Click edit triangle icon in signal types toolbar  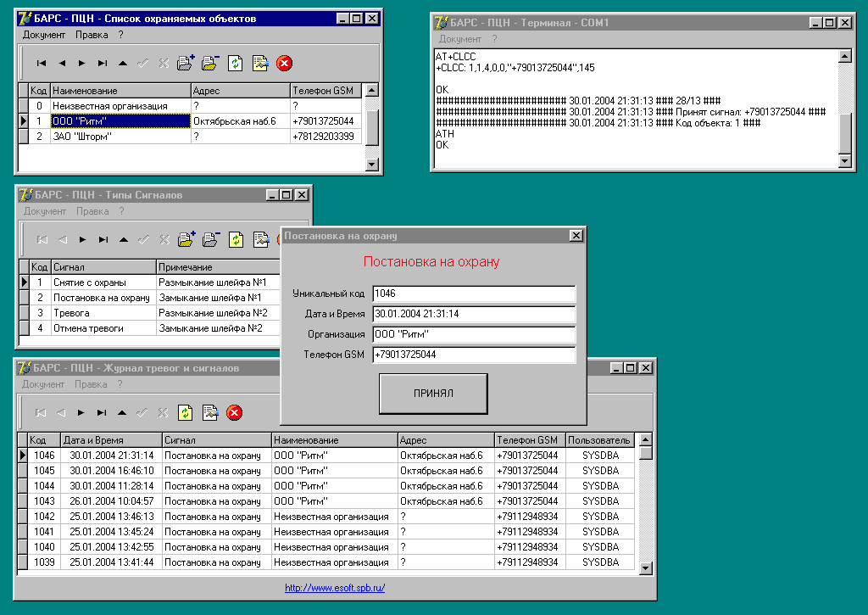[x=124, y=239]
